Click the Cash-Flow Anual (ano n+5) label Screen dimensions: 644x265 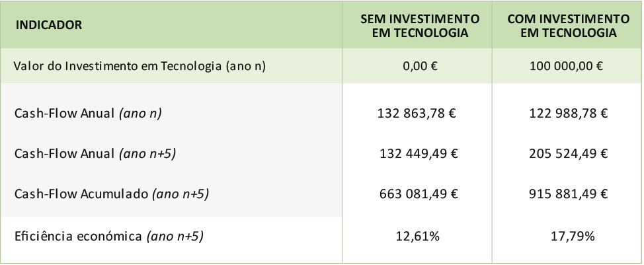point(95,154)
